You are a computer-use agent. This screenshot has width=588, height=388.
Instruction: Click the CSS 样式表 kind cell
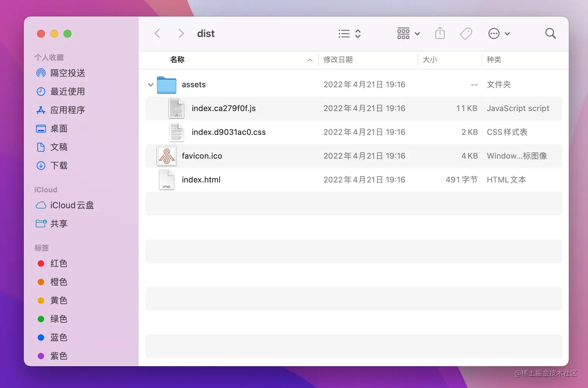click(x=507, y=132)
